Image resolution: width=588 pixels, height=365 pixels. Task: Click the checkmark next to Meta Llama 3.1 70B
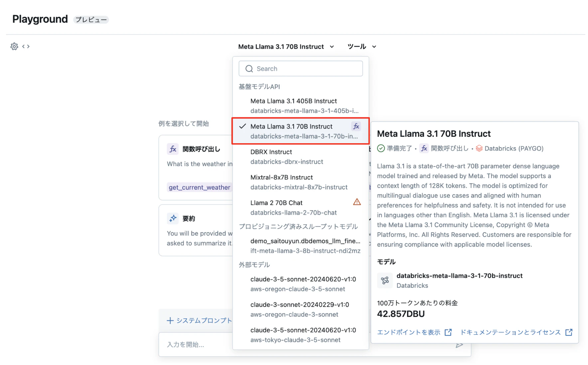(243, 126)
